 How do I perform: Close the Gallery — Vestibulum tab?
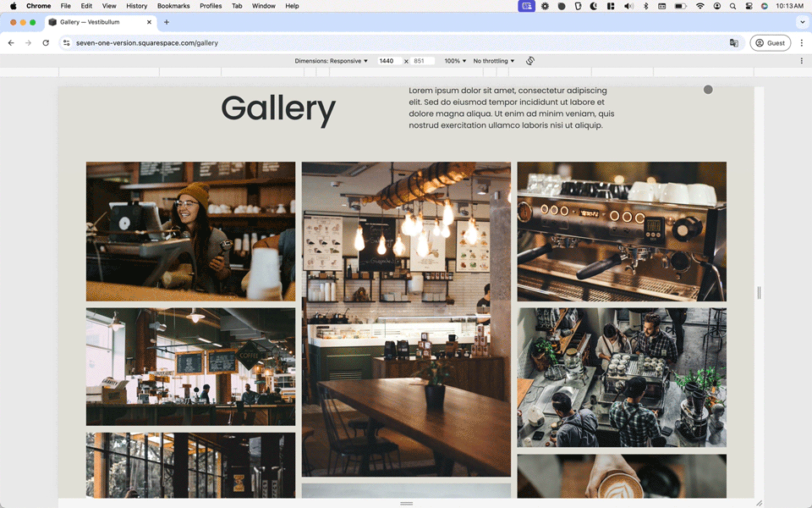click(x=149, y=22)
